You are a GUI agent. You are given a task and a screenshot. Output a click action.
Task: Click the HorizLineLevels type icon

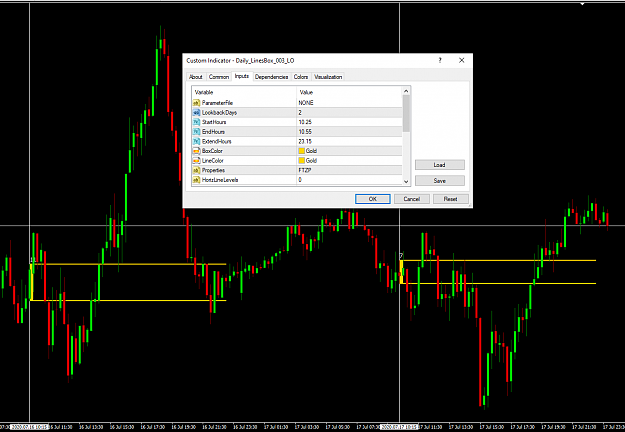coord(196,180)
